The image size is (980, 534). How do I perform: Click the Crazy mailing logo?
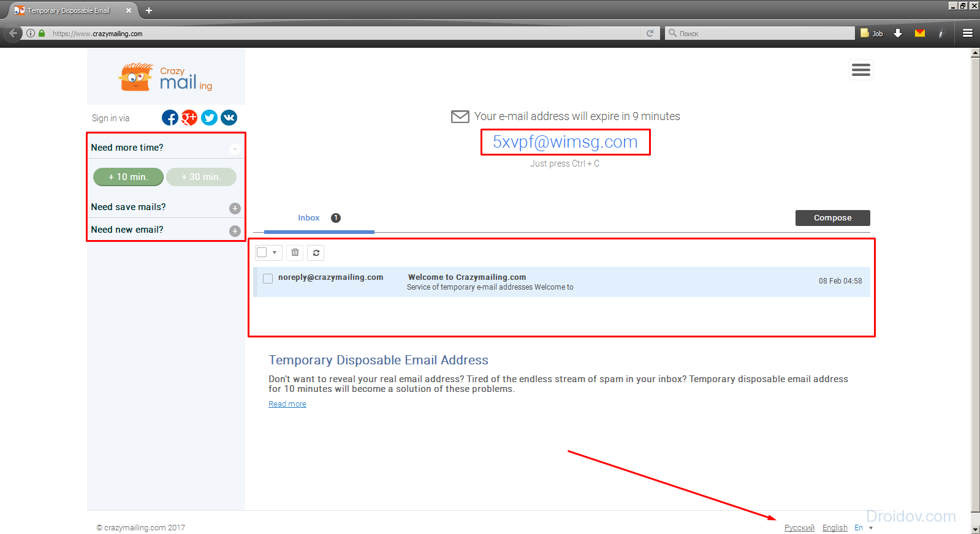click(x=165, y=77)
